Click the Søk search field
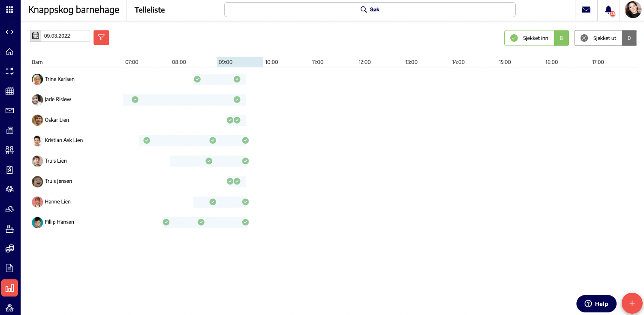 point(370,10)
